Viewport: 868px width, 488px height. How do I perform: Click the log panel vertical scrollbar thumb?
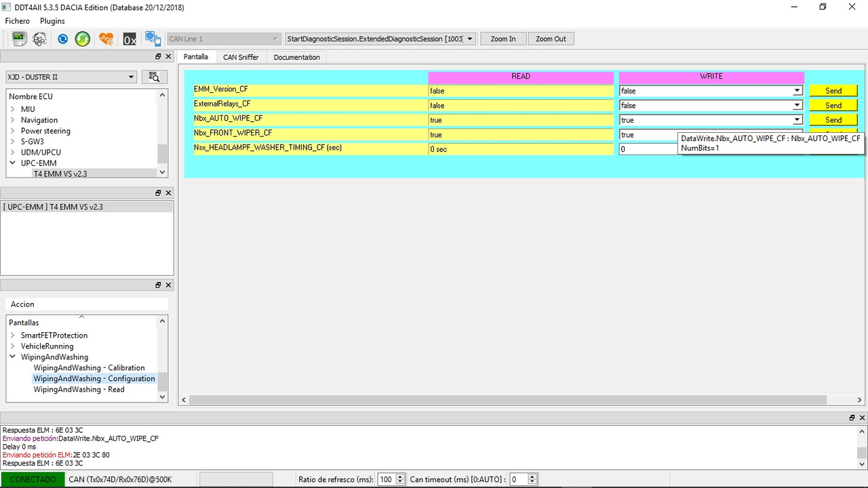coord(862,453)
